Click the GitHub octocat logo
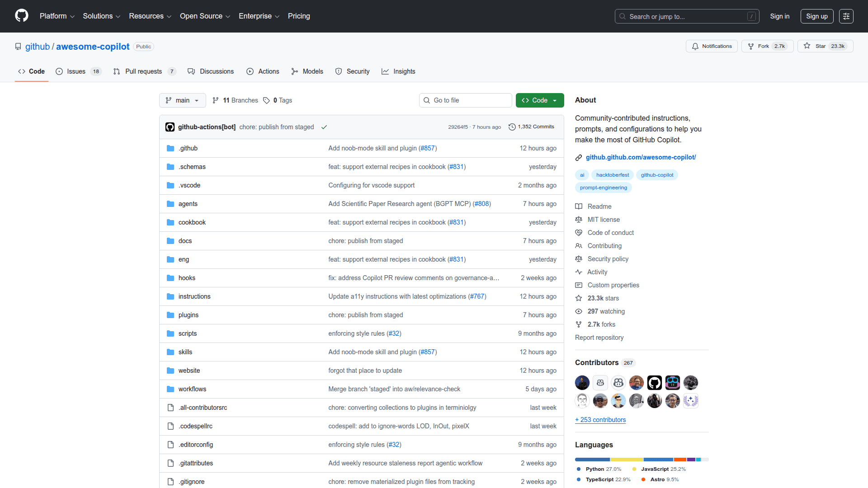 21,16
